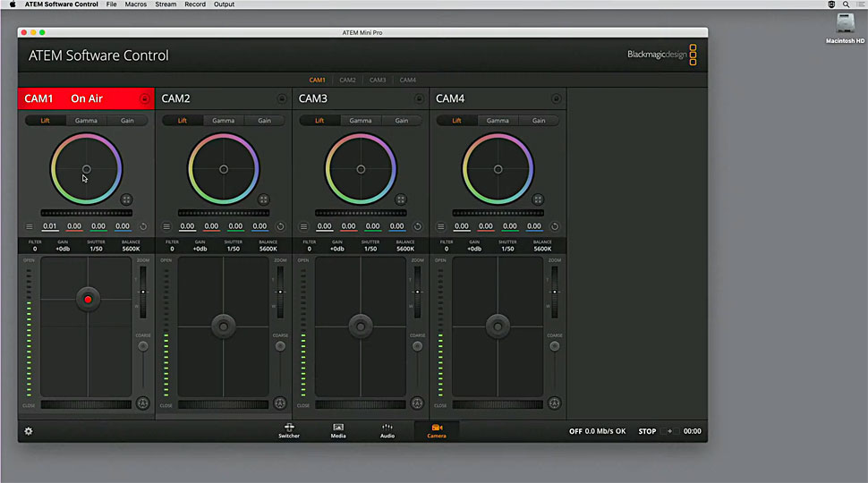Viewport: 868px width, 483px height.
Task: Click CAM2 color wheel corner grid icon
Action: tap(263, 199)
